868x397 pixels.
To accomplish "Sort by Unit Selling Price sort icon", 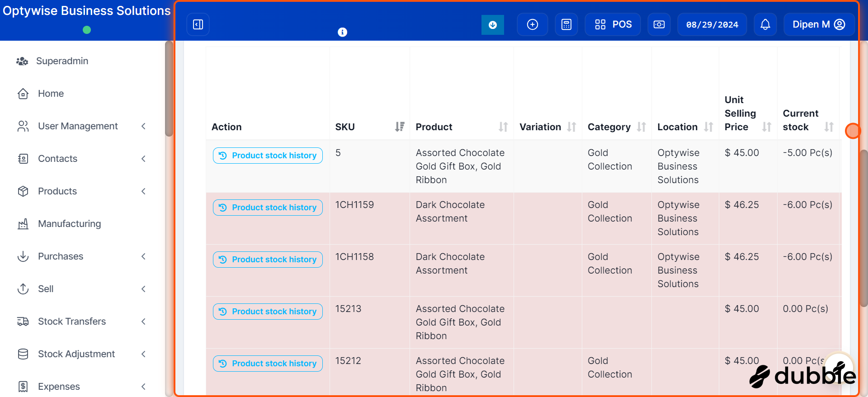I will coord(766,127).
